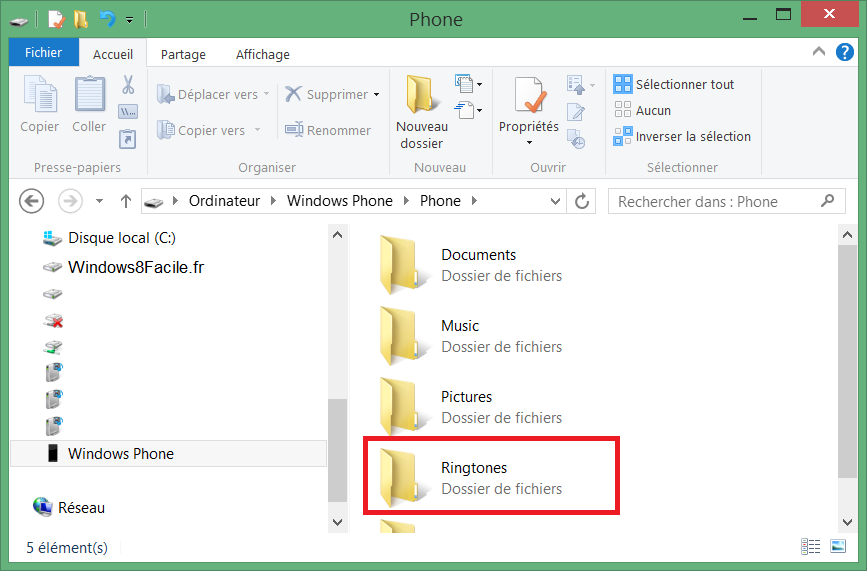Viewport: 867px width, 571px height.
Task: Open address bar history dropdown
Action: click(555, 202)
